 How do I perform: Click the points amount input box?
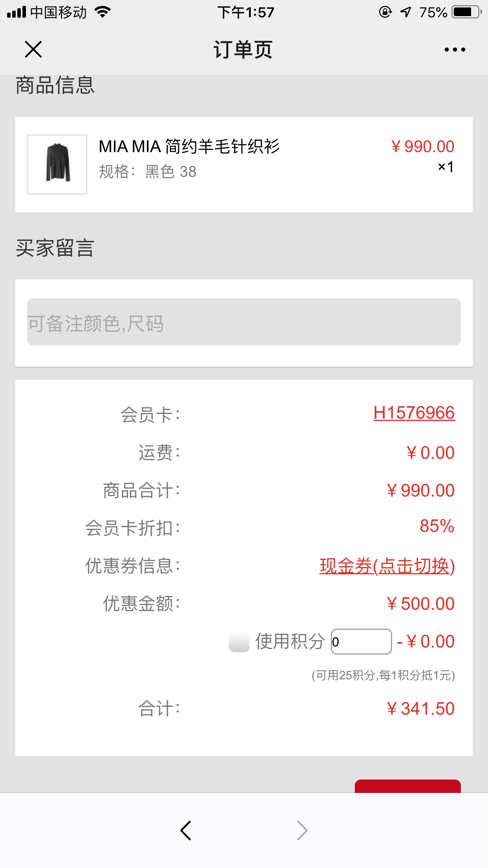point(361,642)
